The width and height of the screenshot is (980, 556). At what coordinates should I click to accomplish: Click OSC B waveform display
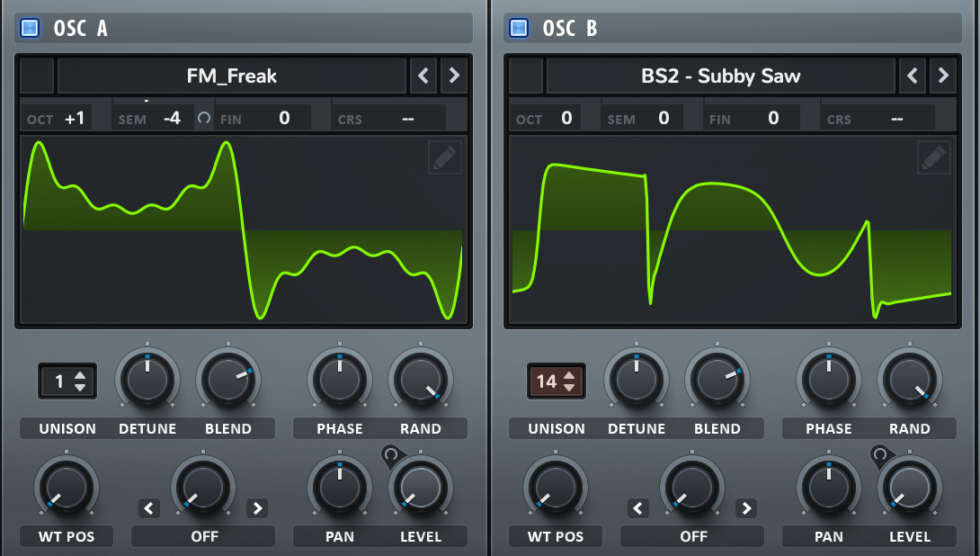(732, 230)
